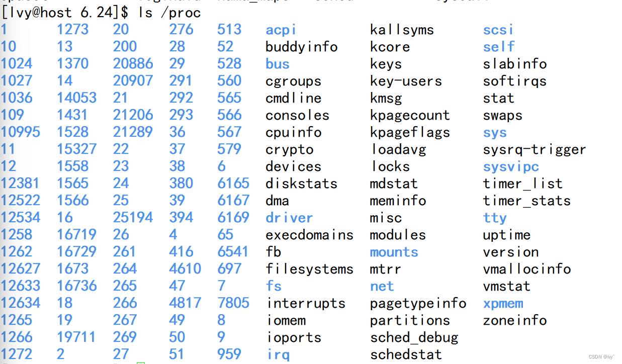
Task: Select the mounts entry in listing
Action: pyautogui.click(x=394, y=252)
